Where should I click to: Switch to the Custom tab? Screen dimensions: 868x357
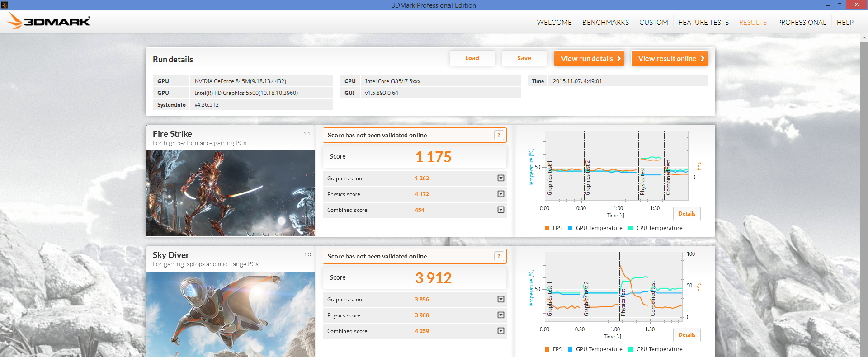coord(653,22)
